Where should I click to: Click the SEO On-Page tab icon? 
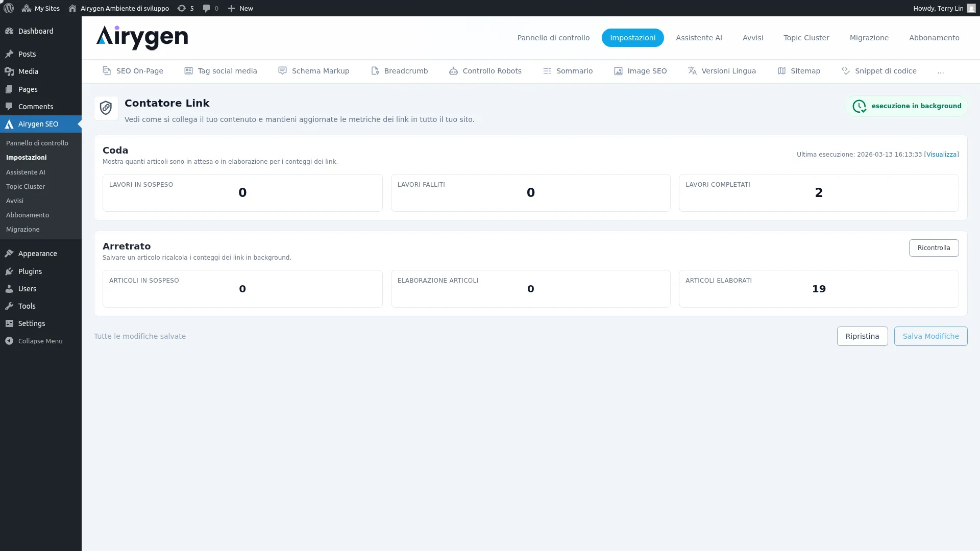pos(107,71)
